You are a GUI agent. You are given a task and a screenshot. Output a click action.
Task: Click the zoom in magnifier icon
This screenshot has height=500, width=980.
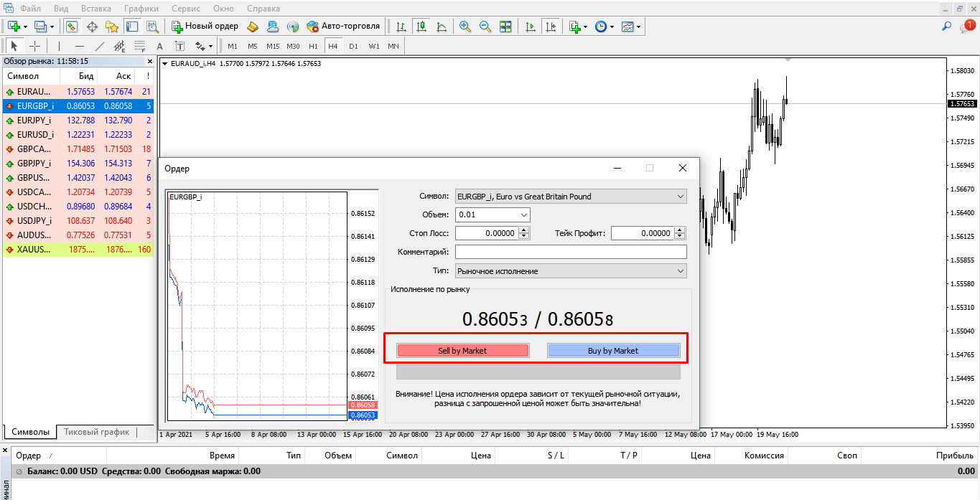[x=465, y=27]
